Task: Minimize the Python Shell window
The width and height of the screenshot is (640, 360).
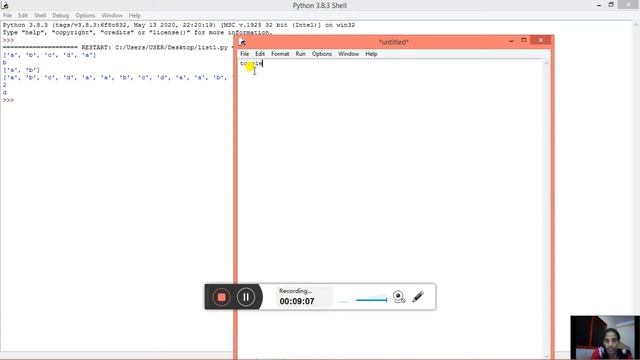Action: click(599, 5)
